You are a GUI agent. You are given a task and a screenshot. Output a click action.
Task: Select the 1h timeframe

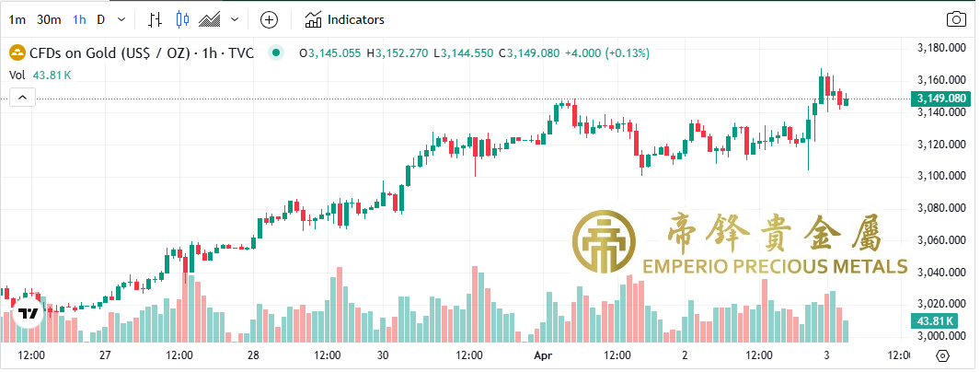click(x=79, y=19)
